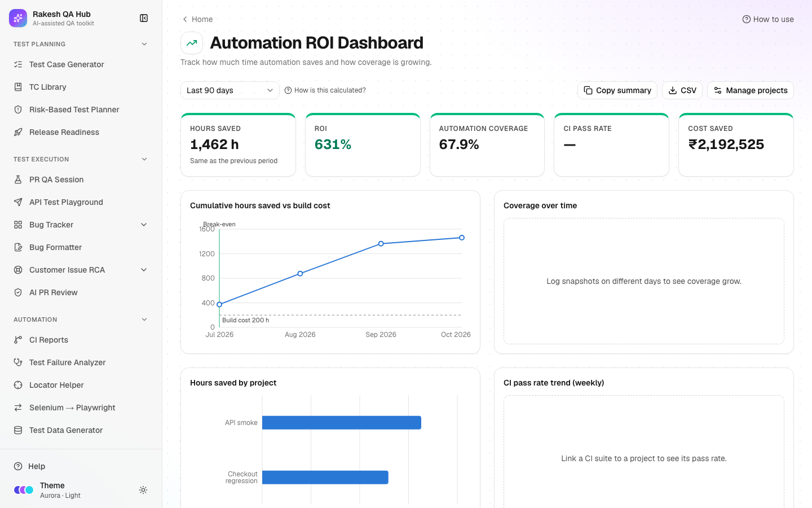The height and width of the screenshot is (508, 812).
Task: Click the API Test Playground send icon
Action: click(x=18, y=202)
